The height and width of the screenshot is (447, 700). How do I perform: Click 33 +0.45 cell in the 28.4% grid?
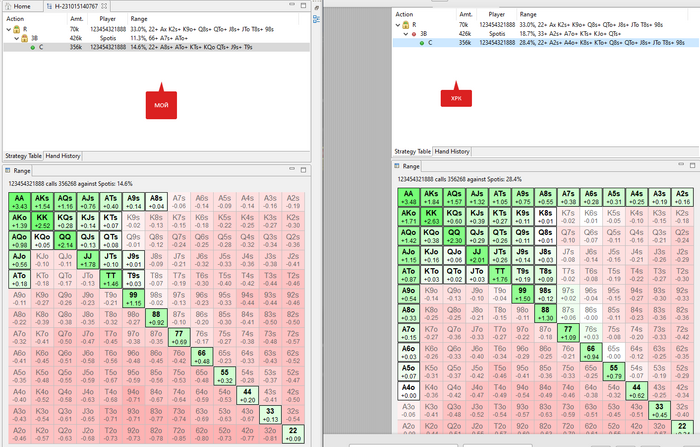pos(659,410)
